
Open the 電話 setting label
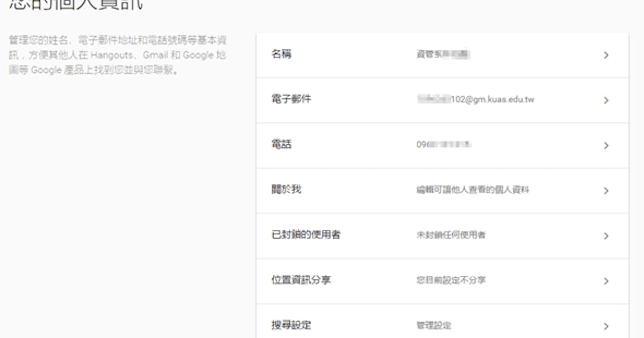pyautogui.click(x=282, y=144)
